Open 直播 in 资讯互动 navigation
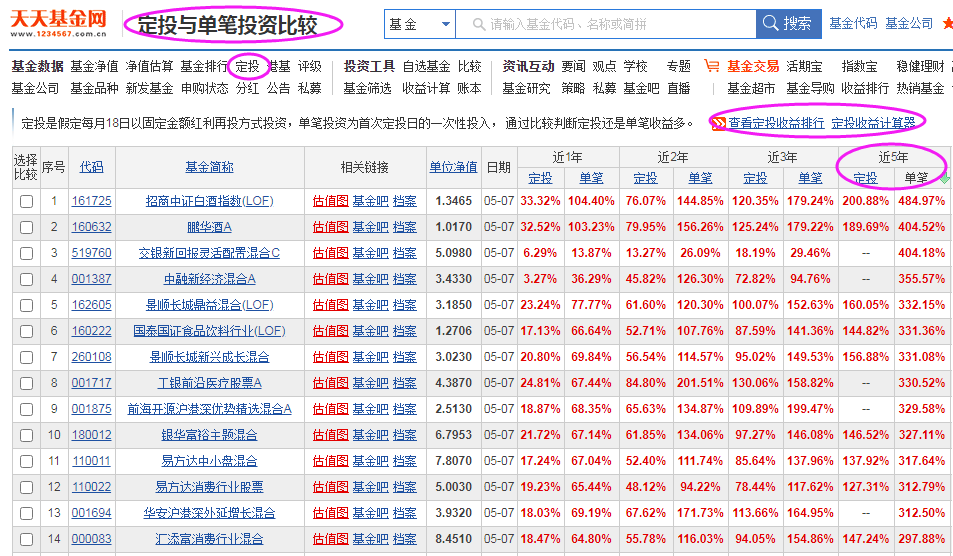 pos(678,88)
